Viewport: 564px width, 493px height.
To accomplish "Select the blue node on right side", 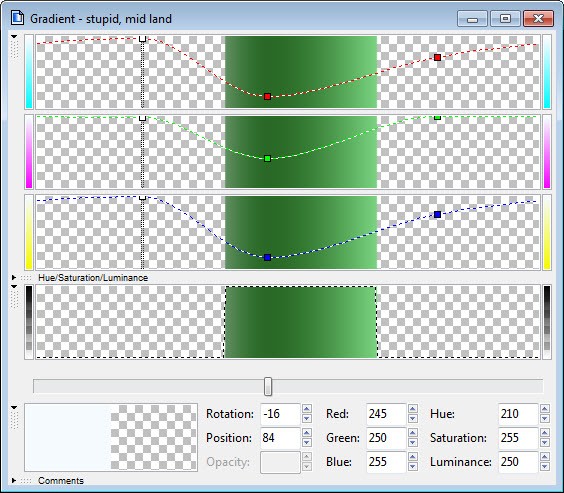I will point(437,215).
